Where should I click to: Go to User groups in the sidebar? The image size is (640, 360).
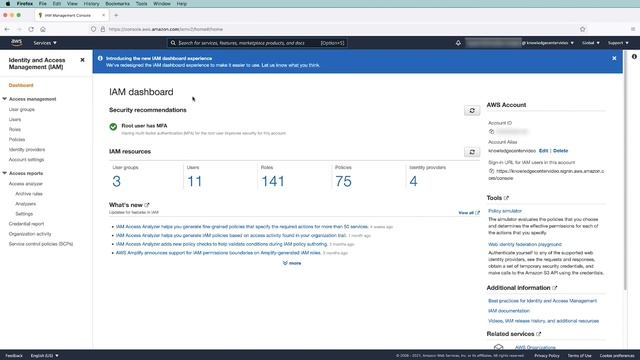pyautogui.click(x=22, y=109)
